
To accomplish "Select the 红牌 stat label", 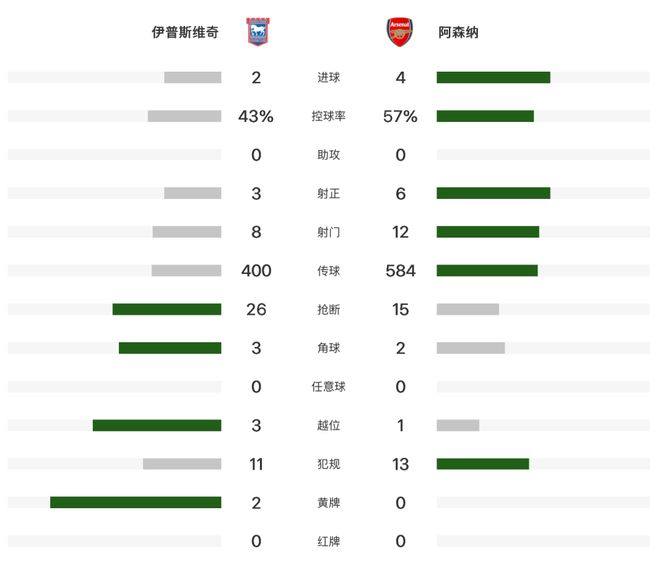I will click(328, 541).
